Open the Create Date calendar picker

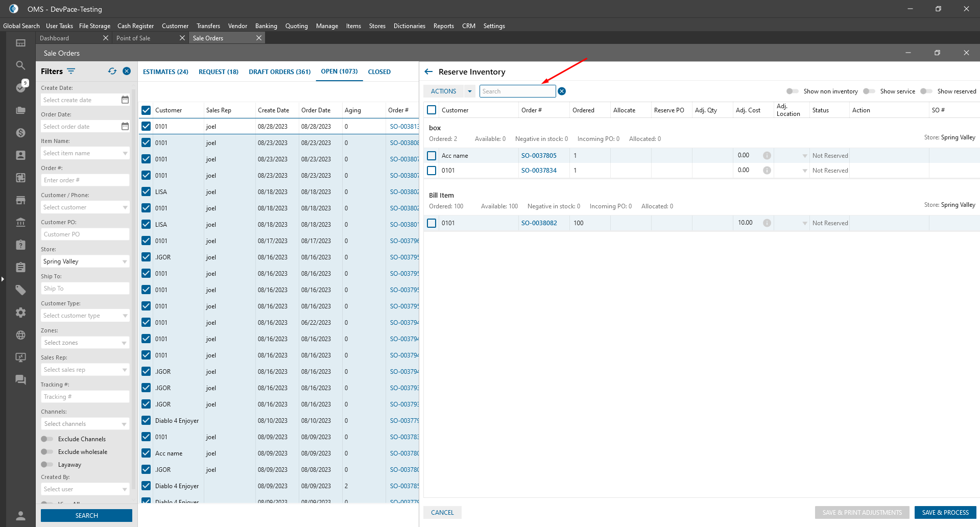click(x=125, y=100)
